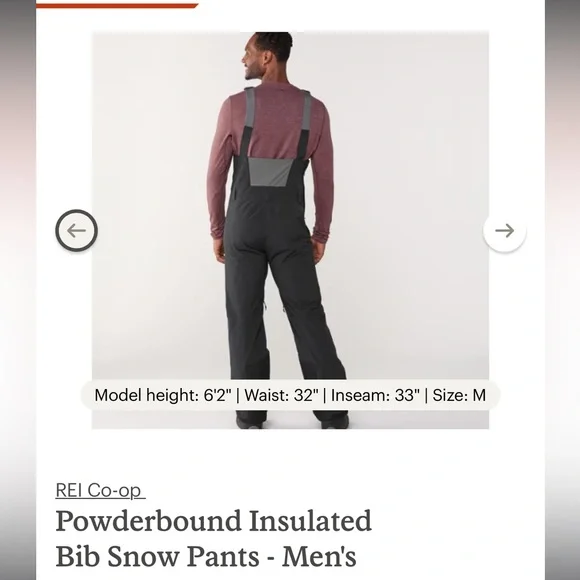
Task: Select the model photo of bib pants
Action: [x=290, y=230]
